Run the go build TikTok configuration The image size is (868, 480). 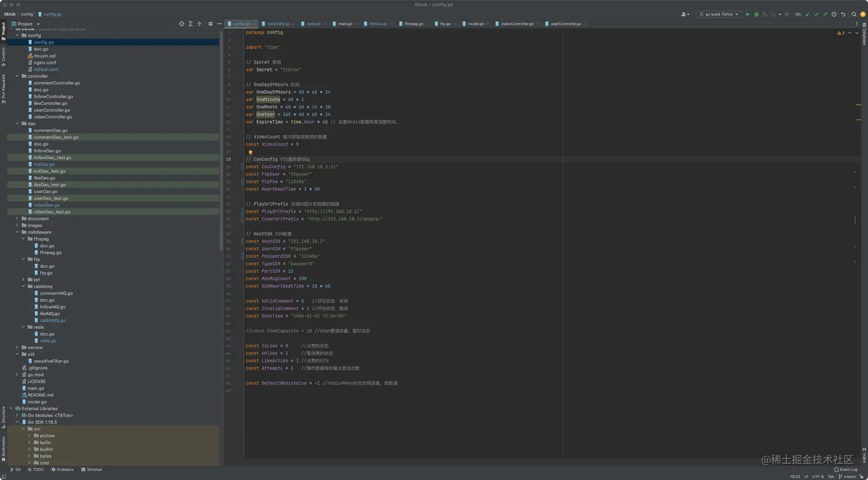pos(747,14)
